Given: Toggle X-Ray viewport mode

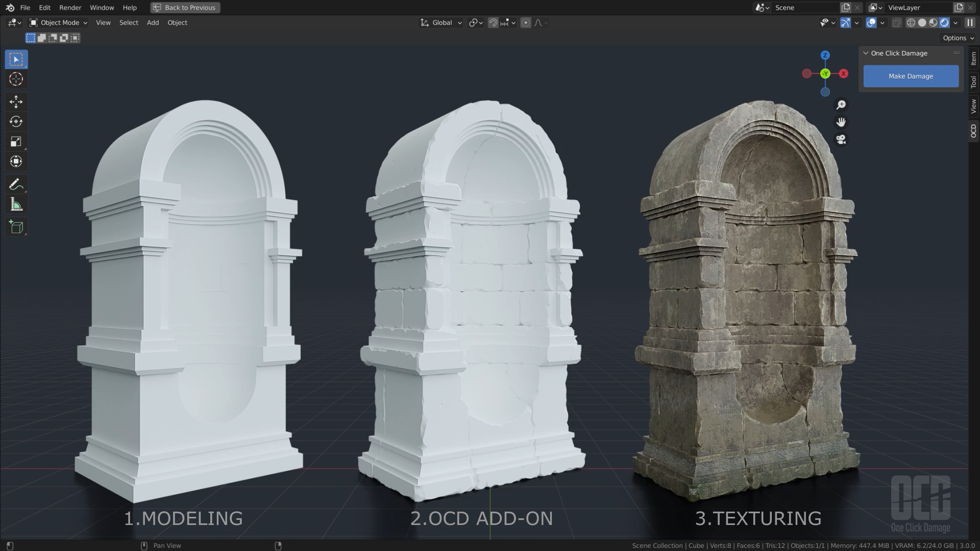Looking at the screenshot, I should pos(896,22).
